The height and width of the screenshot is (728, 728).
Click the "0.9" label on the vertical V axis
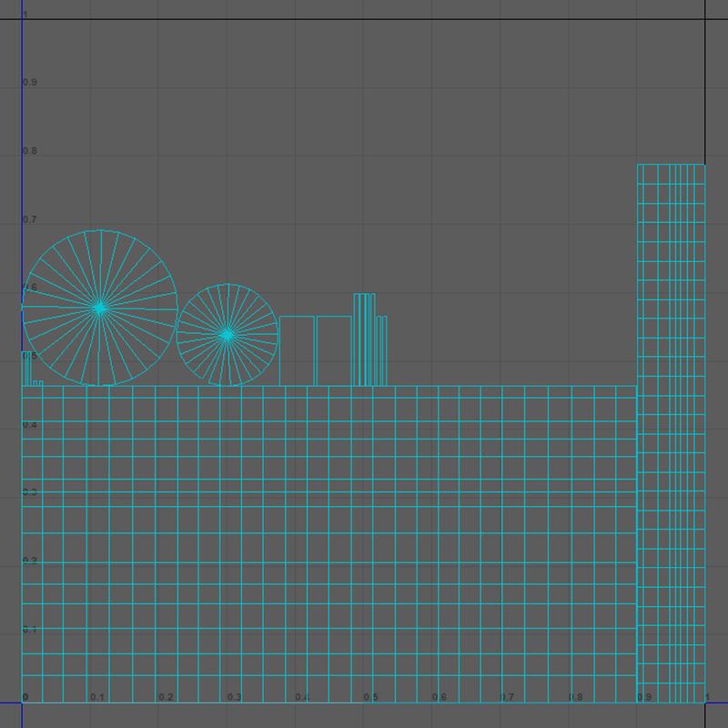[30, 82]
